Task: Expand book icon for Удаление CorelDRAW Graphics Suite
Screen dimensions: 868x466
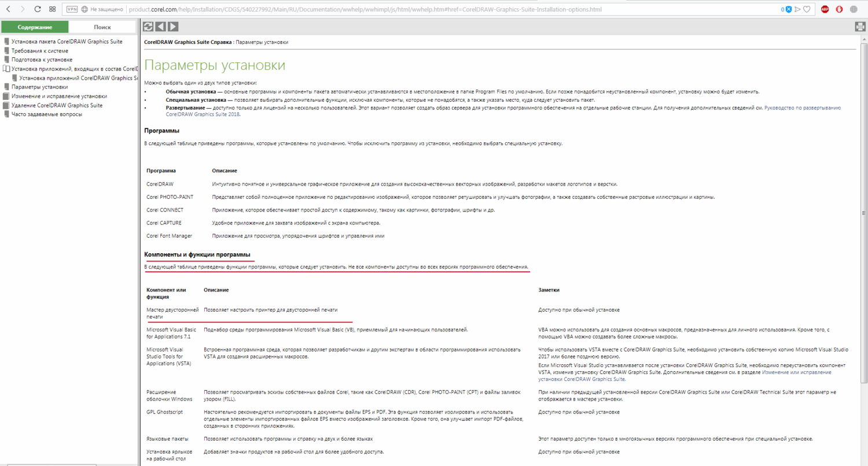Action: coord(6,105)
